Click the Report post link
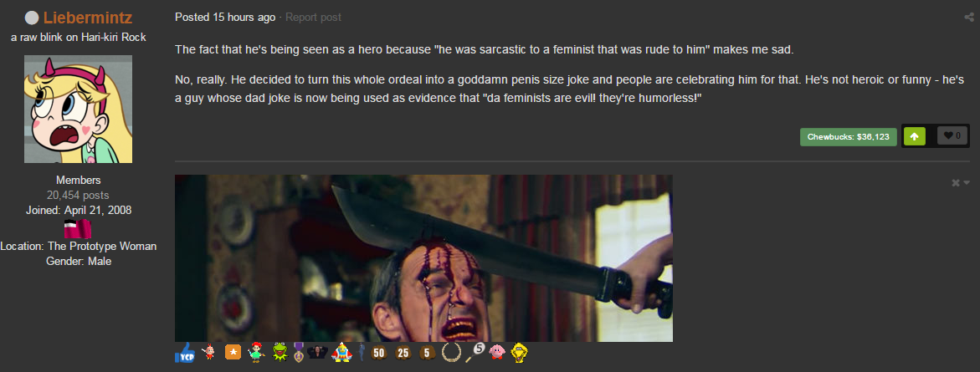The height and width of the screenshot is (372, 980). coord(313,18)
